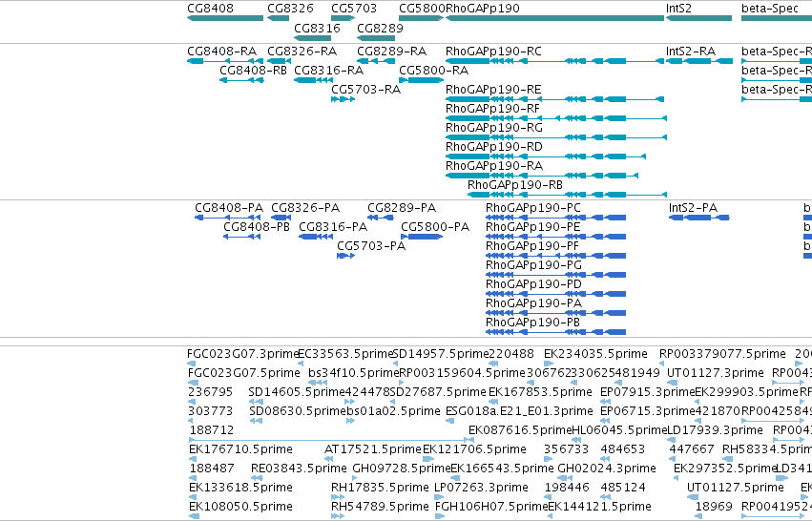
Task: Click protein CG8408-PA
Action: [227, 218]
